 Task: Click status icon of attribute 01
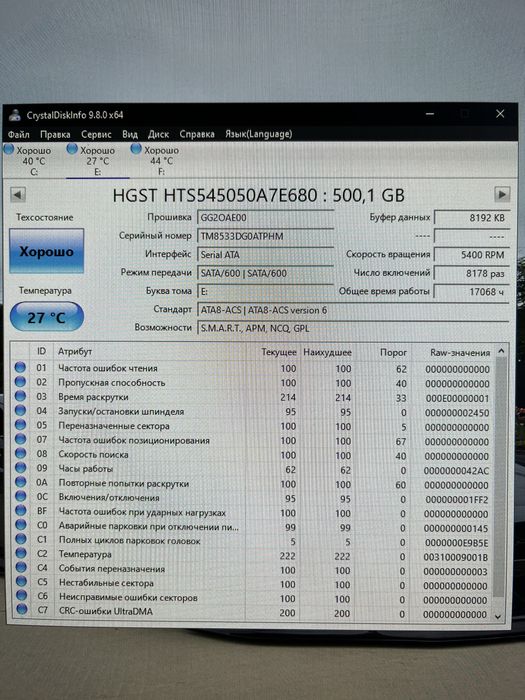coord(20,367)
